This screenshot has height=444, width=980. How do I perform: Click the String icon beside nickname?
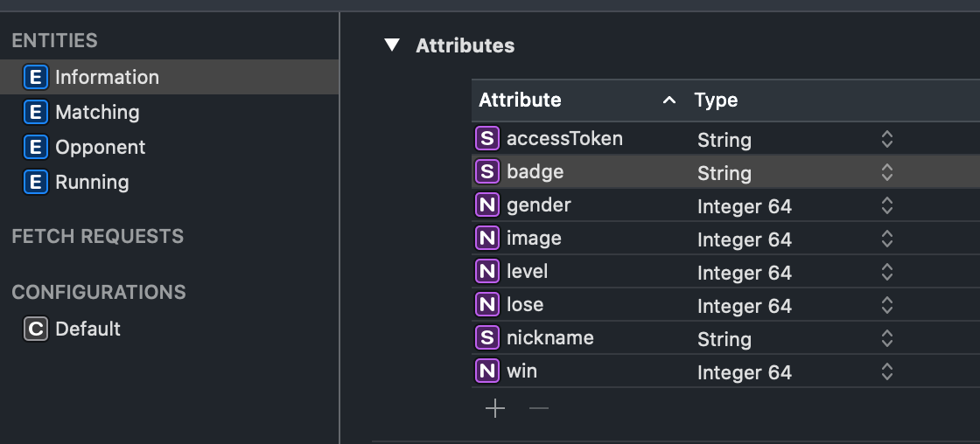pos(487,338)
